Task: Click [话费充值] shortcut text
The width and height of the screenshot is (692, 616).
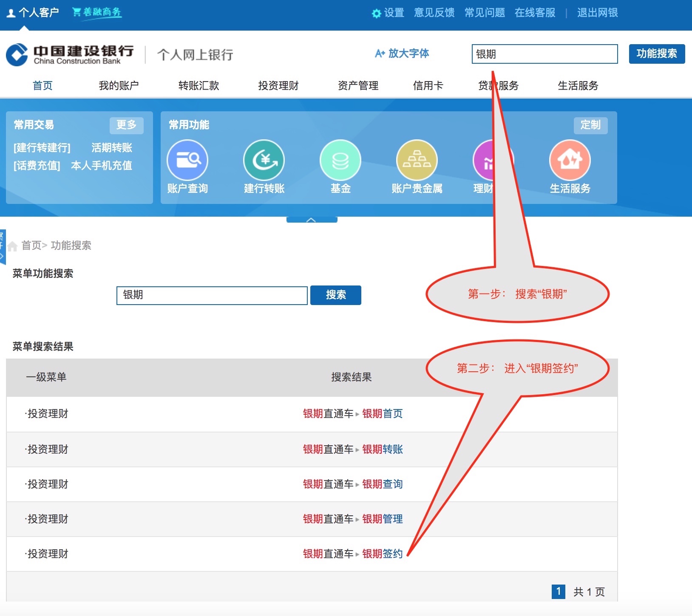Action: coord(37,165)
